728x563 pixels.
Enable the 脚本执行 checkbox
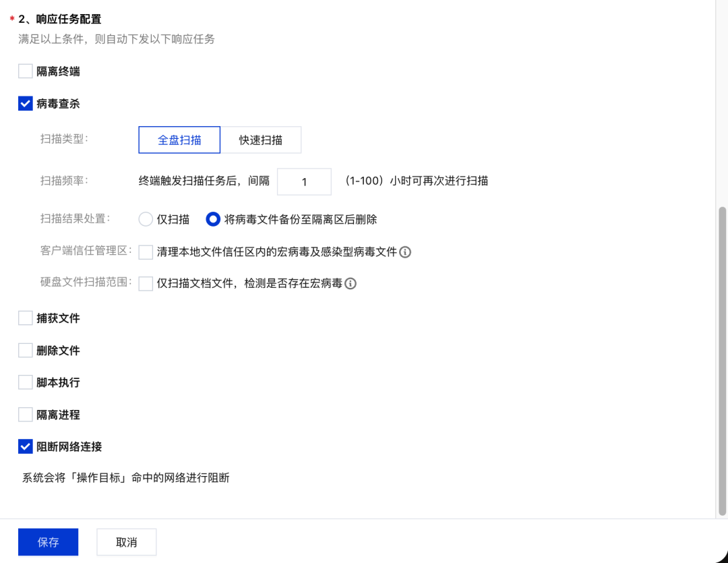(24, 382)
